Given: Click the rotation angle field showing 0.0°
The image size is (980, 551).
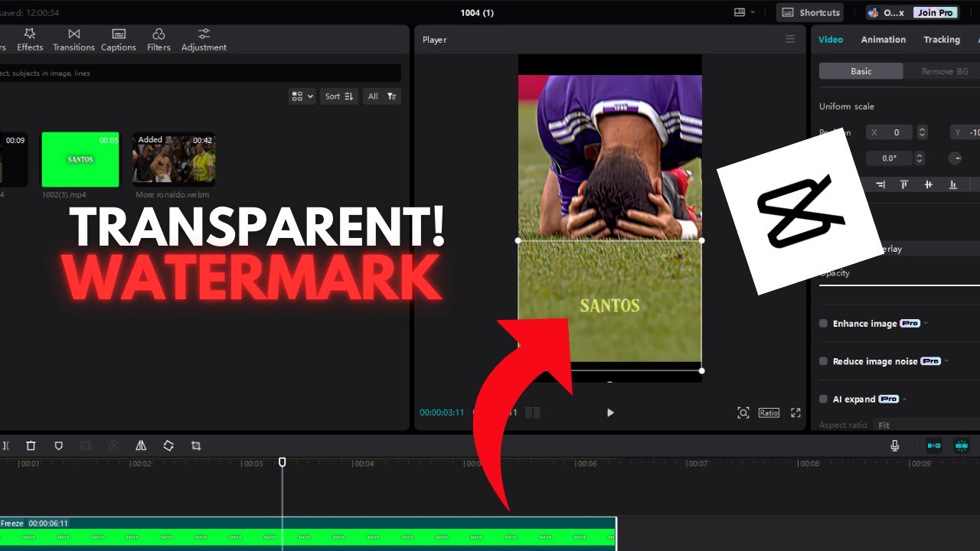Looking at the screenshot, I should pyautogui.click(x=890, y=158).
